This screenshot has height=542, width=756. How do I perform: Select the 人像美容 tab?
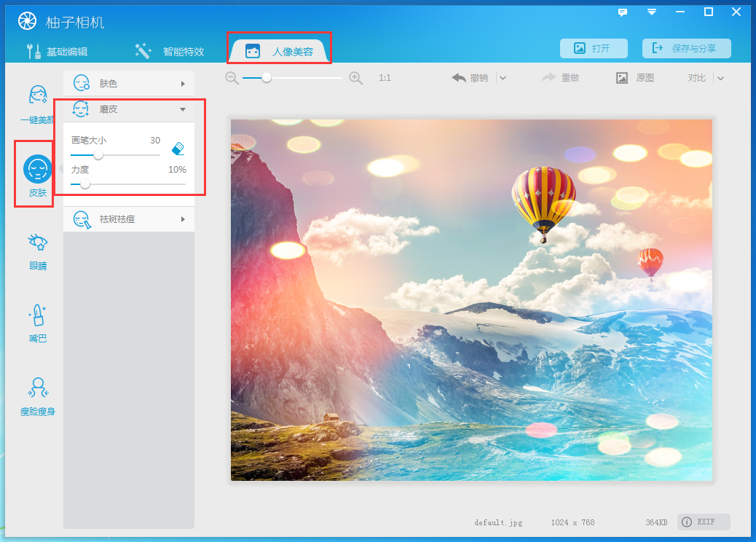click(279, 51)
